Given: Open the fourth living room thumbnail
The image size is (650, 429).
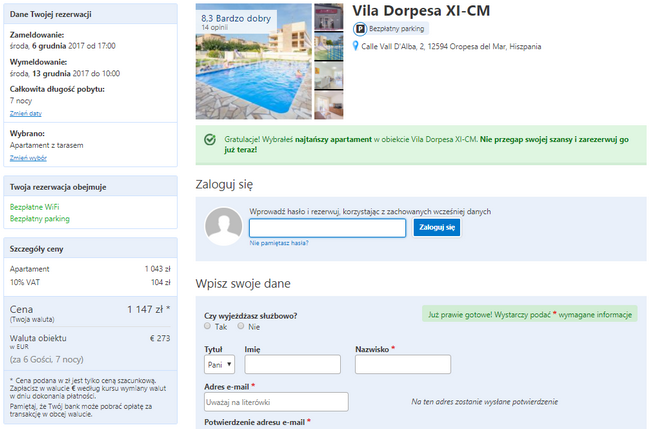Looking at the screenshot, I should [x=329, y=105].
